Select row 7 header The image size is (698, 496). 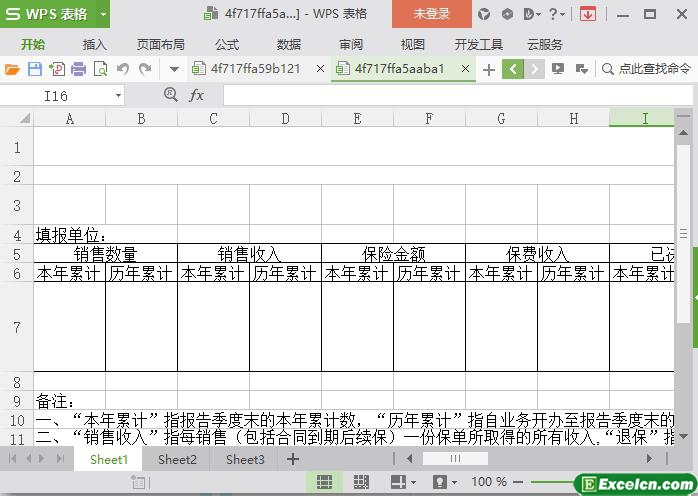pyautogui.click(x=16, y=327)
